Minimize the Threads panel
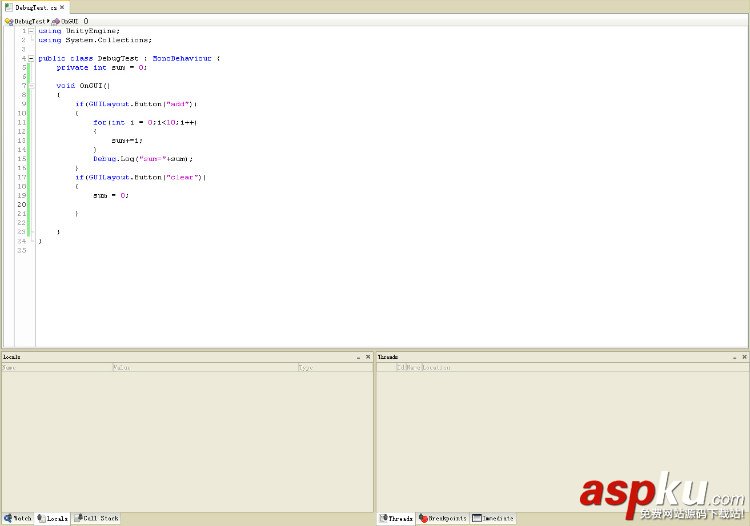Screen dimensions: 750x526 (x=735, y=357)
